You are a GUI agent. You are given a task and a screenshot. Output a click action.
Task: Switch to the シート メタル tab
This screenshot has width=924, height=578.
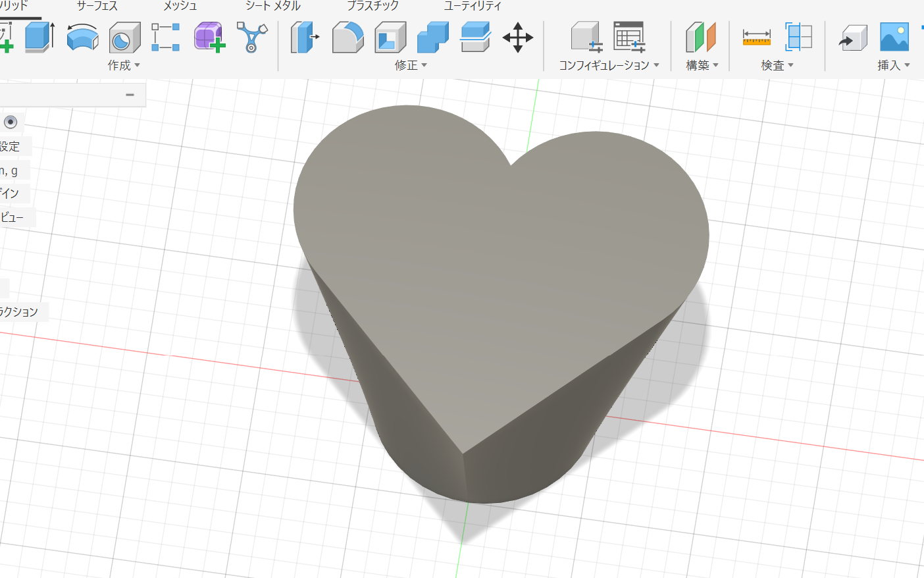pos(272,6)
